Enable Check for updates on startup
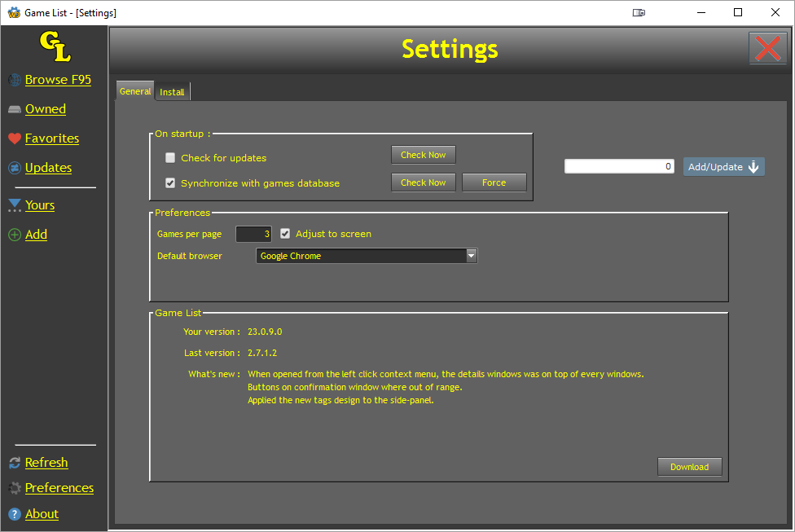795x532 pixels. coord(170,158)
